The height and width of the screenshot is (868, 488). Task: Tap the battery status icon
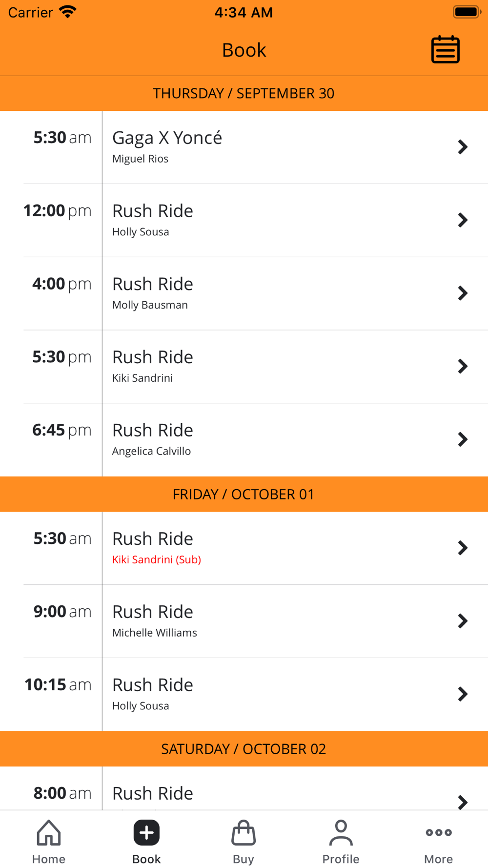[467, 12]
